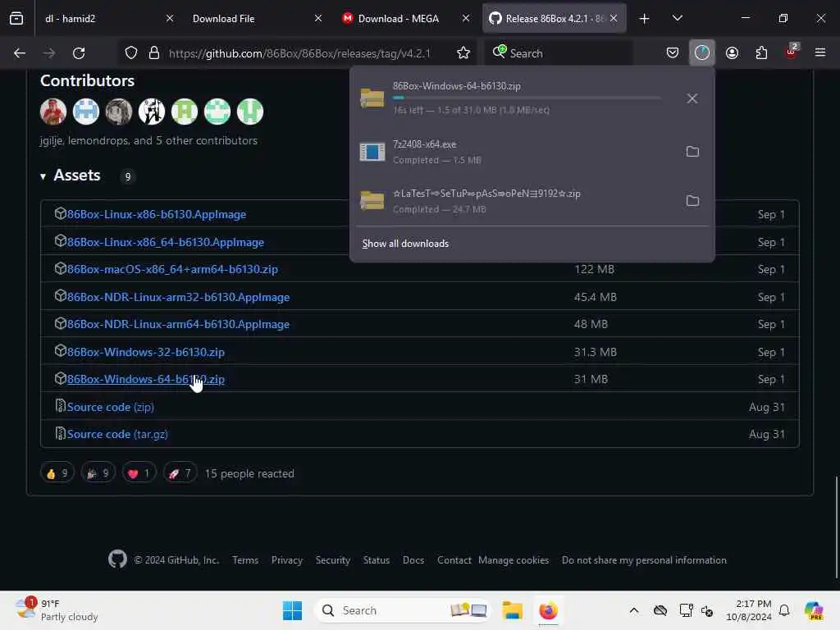Click the last green contributor avatar
This screenshot has width=840, height=630.
[x=250, y=112]
